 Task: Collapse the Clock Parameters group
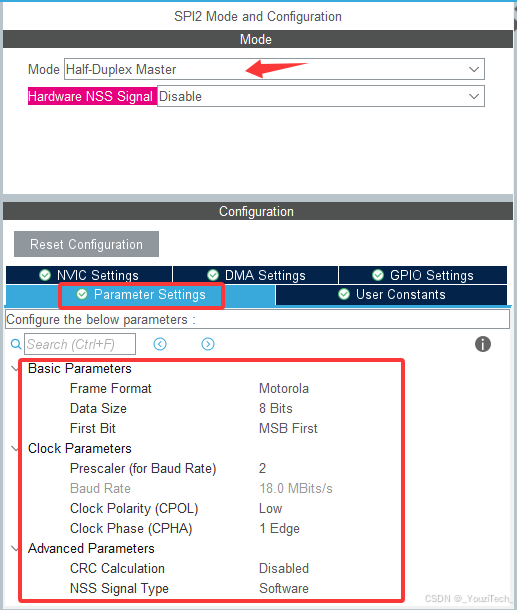15,448
